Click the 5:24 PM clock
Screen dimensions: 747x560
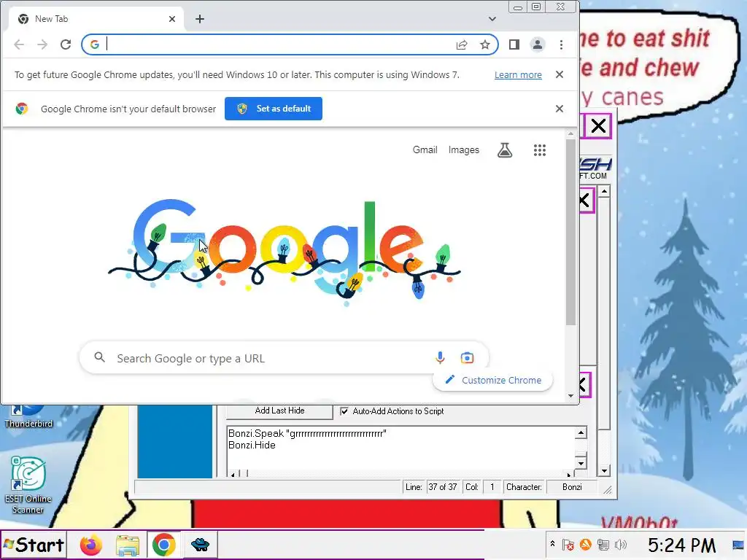pos(682,545)
